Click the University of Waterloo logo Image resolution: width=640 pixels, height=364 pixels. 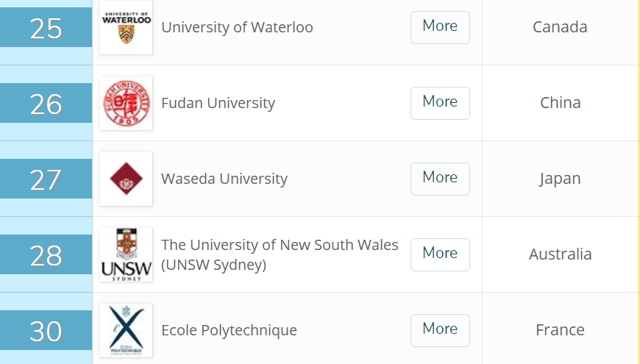(x=126, y=27)
